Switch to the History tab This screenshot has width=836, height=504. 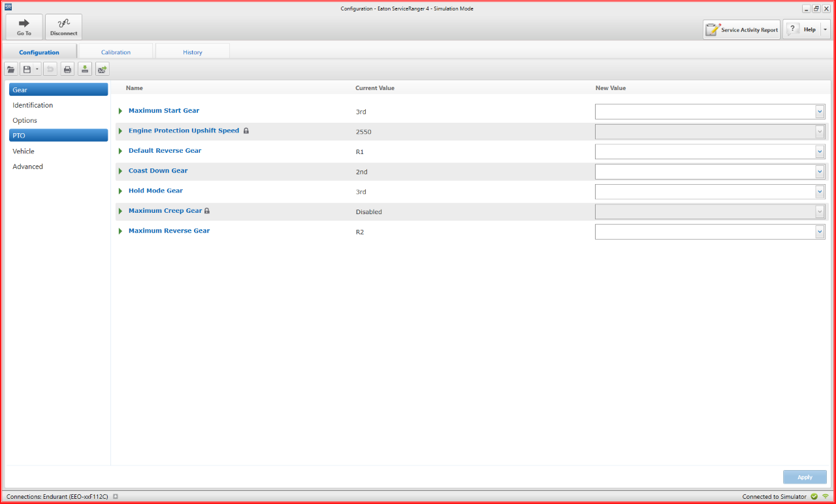pyautogui.click(x=192, y=52)
